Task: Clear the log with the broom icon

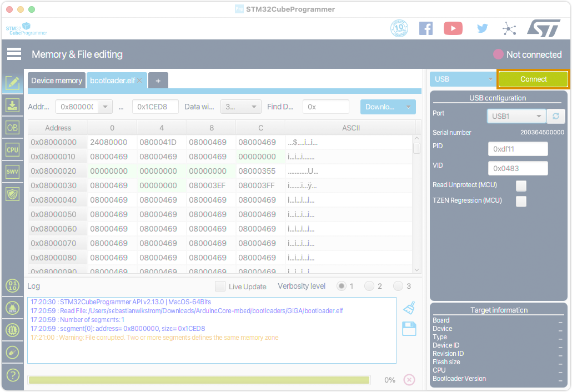Action: tap(409, 308)
